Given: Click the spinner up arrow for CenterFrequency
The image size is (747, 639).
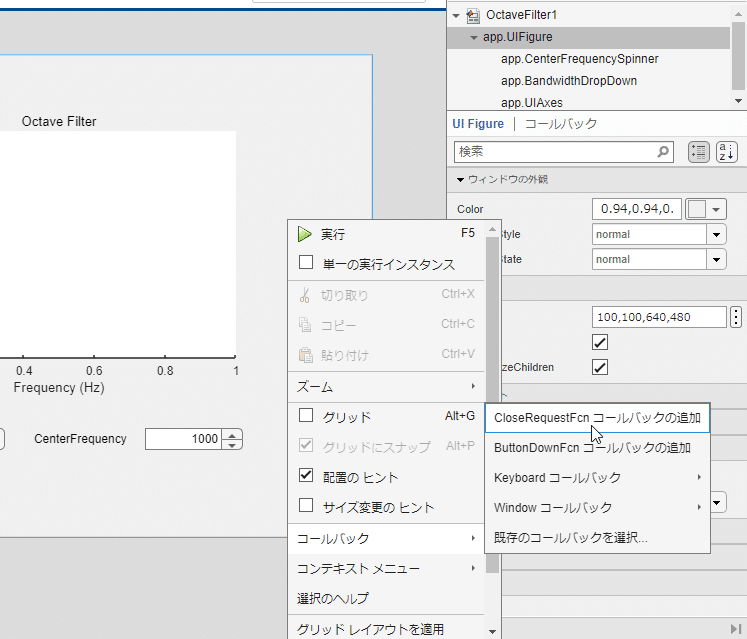Looking at the screenshot, I should click(232, 435).
